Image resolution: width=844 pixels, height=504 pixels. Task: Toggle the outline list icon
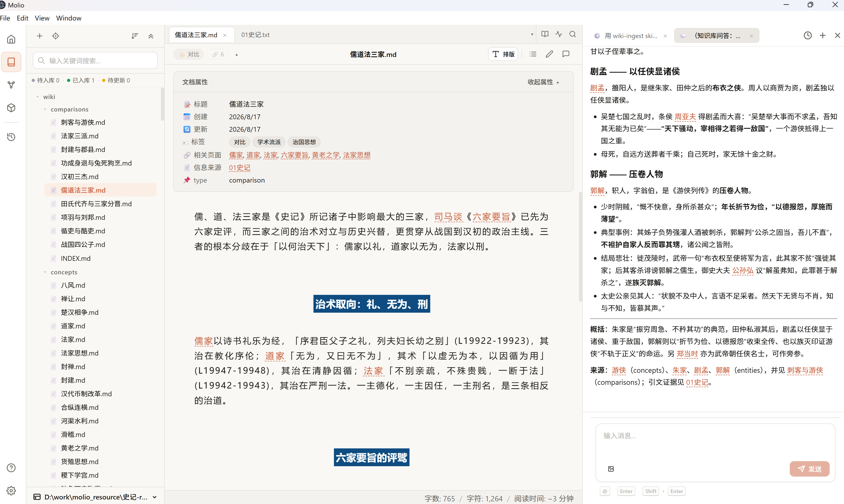[533, 54]
